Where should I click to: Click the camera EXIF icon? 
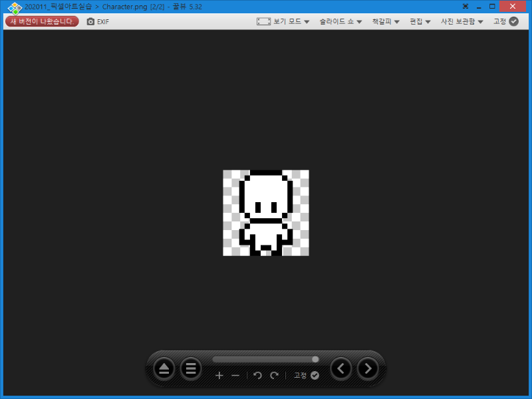[90, 22]
